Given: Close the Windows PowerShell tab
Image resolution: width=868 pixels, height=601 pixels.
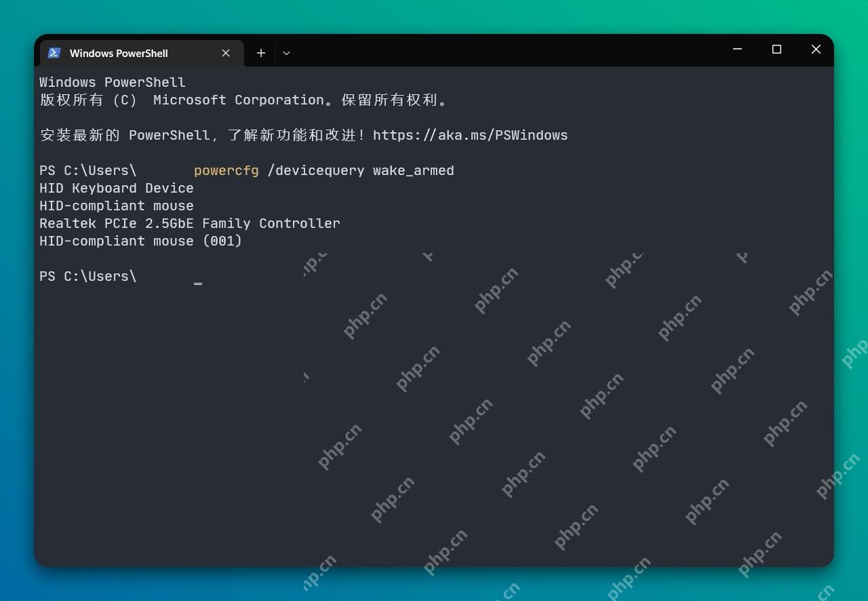Looking at the screenshot, I should click(226, 53).
